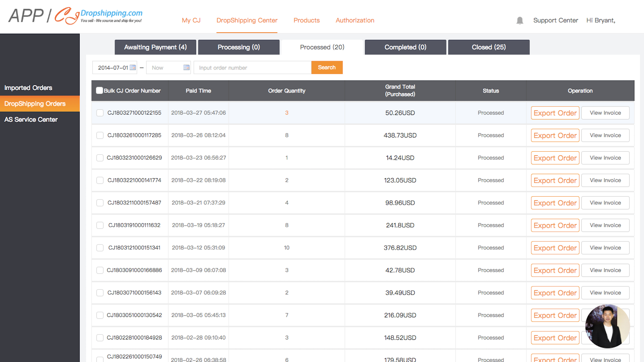Select checkbox for order CJ1803221000141774

click(x=100, y=181)
